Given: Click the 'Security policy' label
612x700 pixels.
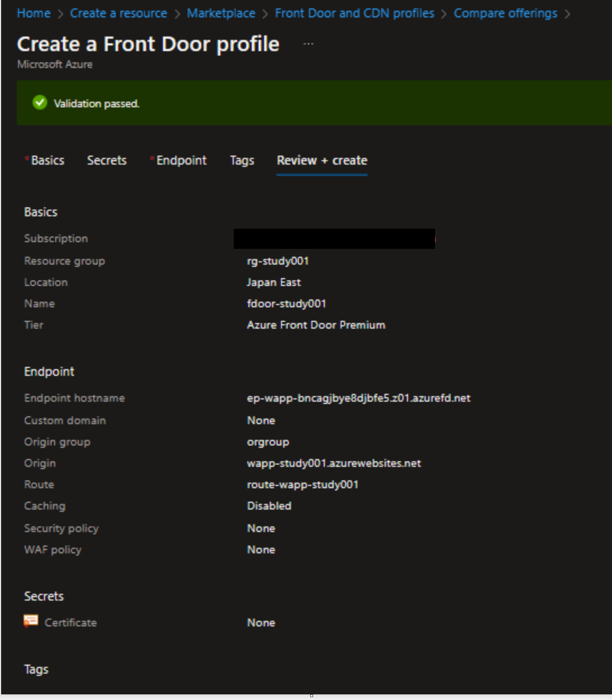Looking at the screenshot, I should click(61, 529).
